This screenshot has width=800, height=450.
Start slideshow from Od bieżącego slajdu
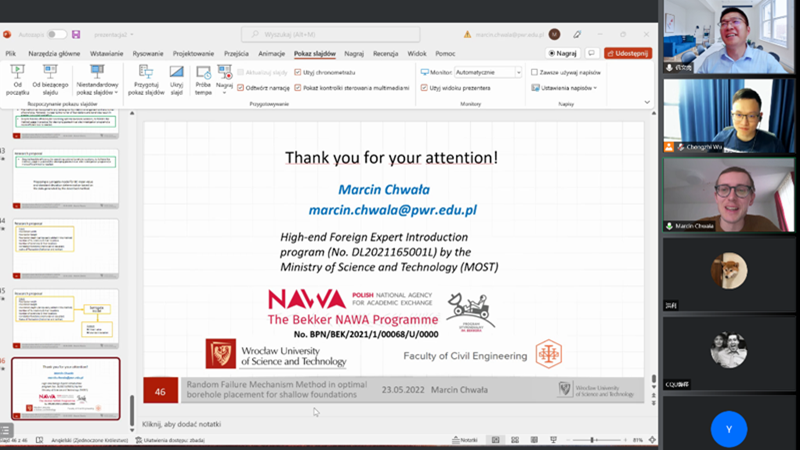50,80
